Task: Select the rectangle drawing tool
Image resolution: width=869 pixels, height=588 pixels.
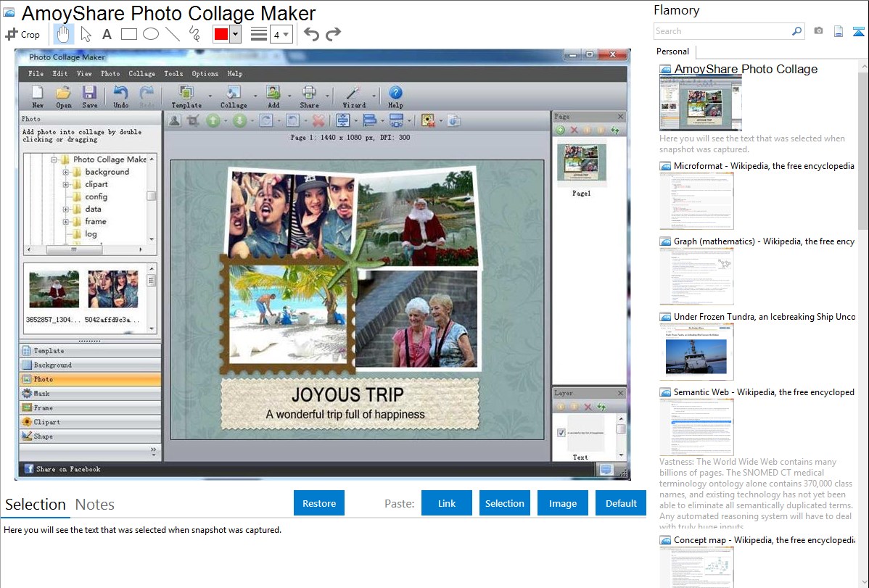Action: pos(128,34)
